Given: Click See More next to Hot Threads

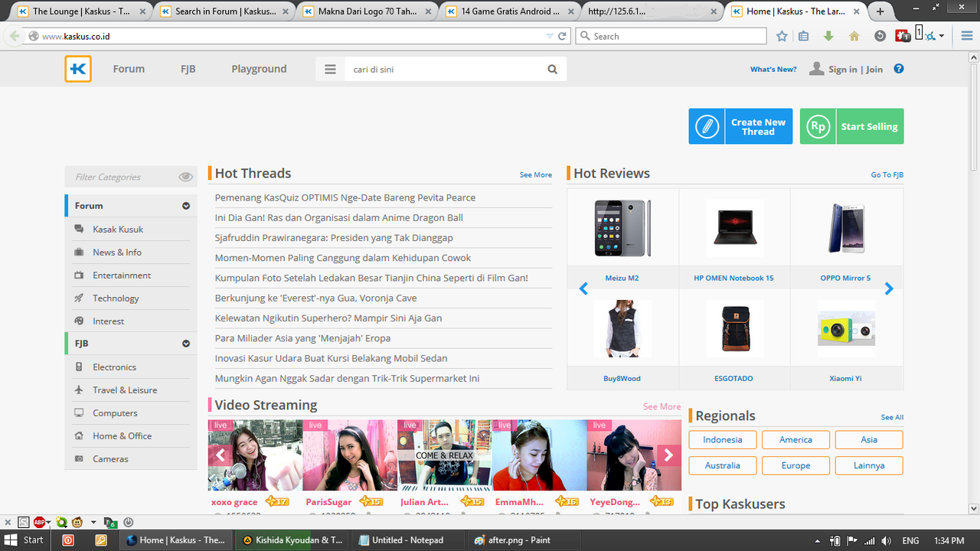Looking at the screenshot, I should 536,174.
